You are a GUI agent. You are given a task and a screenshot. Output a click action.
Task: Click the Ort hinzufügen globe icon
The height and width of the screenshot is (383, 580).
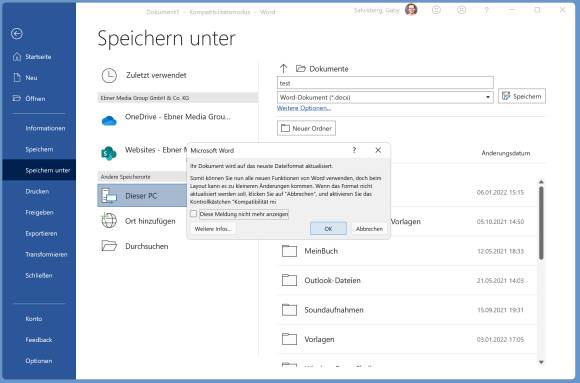click(109, 221)
